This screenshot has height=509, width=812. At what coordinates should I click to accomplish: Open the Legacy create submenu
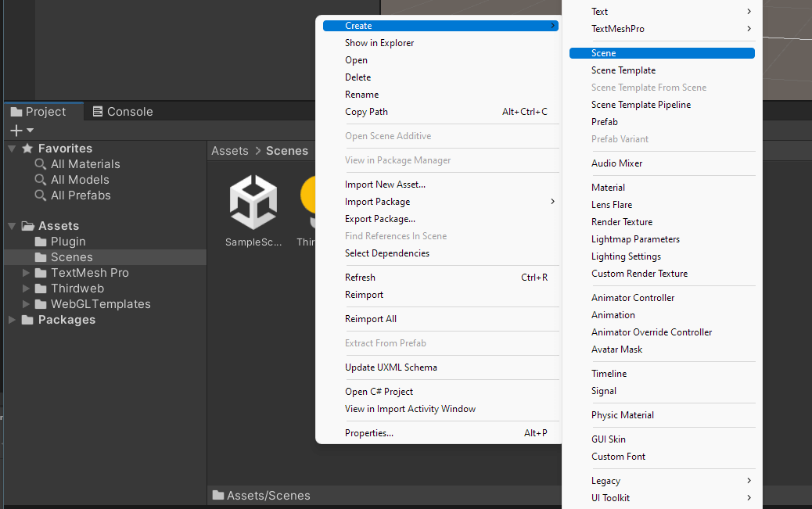pyautogui.click(x=662, y=481)
